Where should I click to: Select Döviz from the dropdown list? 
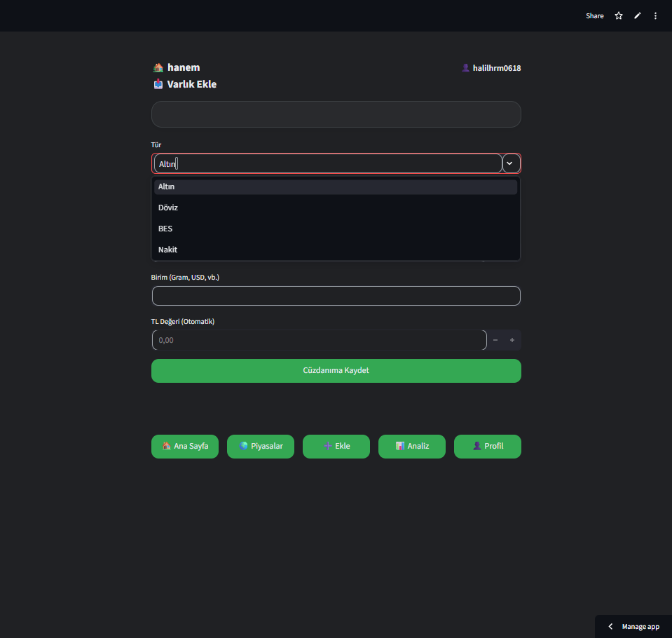click(x=336, y=208)
